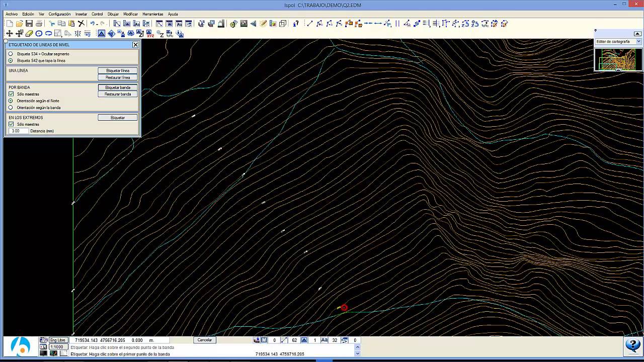Click the Distancia (mm) input field
The height and width of the screenshot is (362, 644).
tap(19, 131)
